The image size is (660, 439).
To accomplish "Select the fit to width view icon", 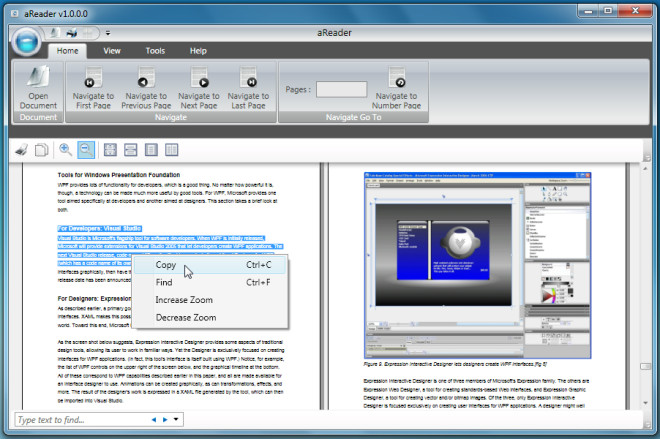I will coord(130,150).
